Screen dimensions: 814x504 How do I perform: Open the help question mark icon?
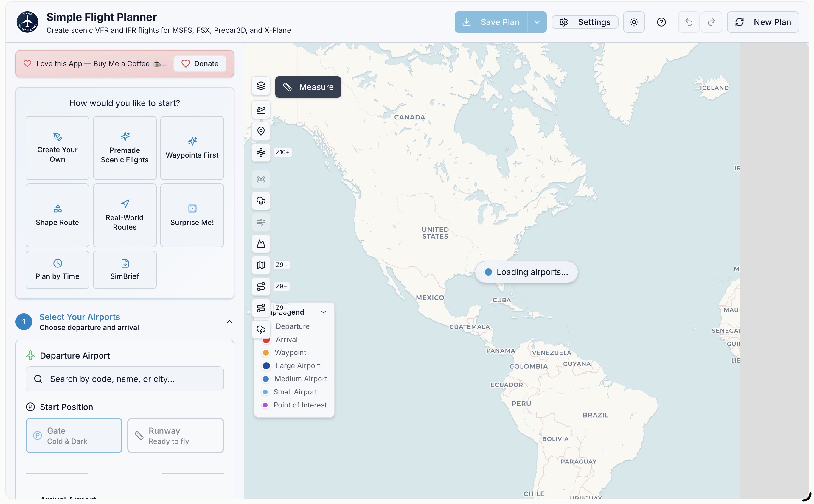[x=661, y=22]
